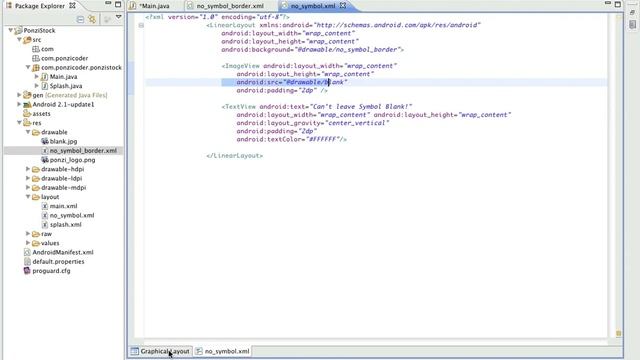The height and width of the screenshot is (360, 640).
Task: Expand Splash.java node arrow
Action: (37, 86)
